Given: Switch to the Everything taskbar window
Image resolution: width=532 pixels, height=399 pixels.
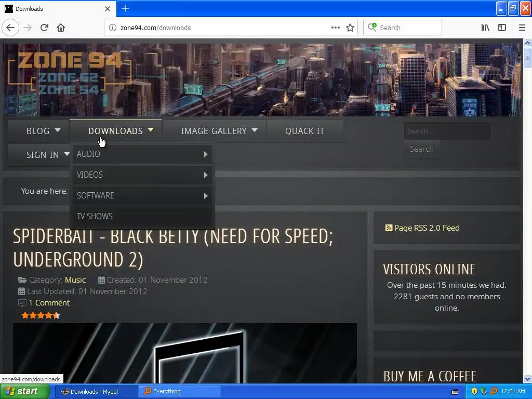Looking at the screenshot, I should [x=180, y=392].
